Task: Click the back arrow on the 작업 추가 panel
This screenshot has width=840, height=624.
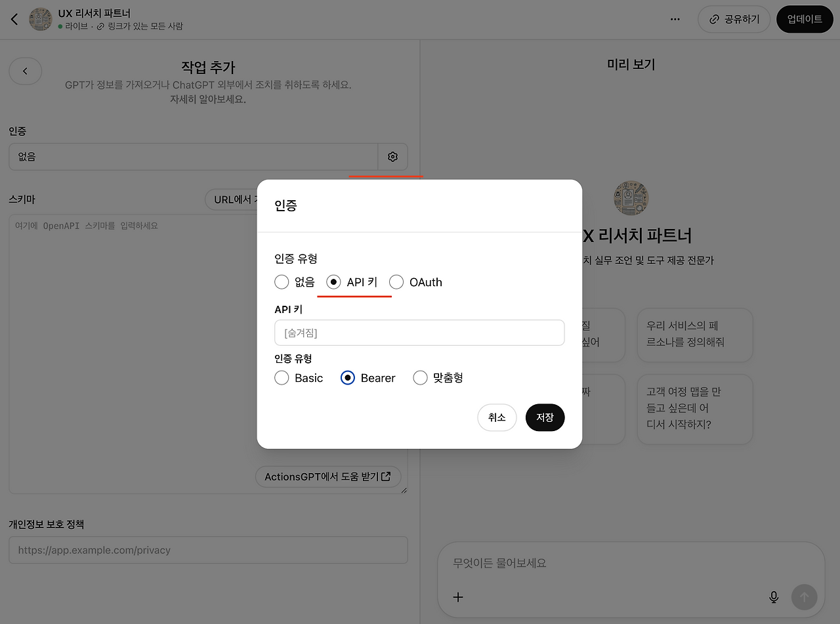Action: click(25, 71)
